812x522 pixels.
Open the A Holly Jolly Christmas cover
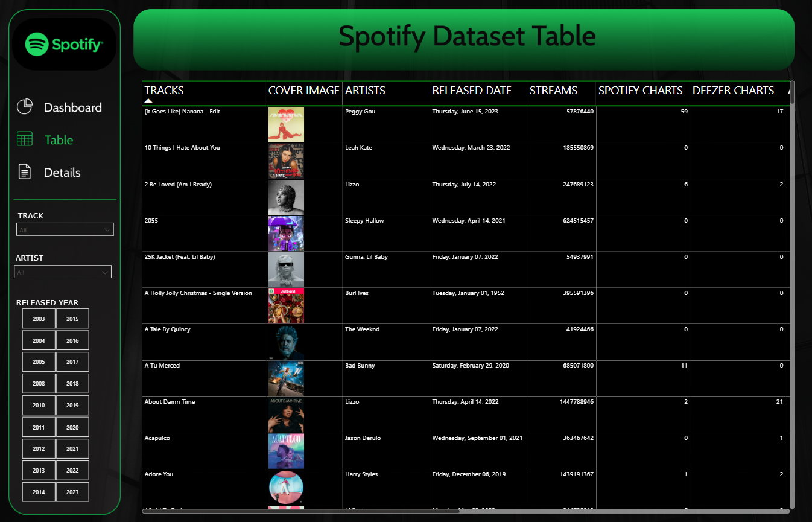click(286, 306)
